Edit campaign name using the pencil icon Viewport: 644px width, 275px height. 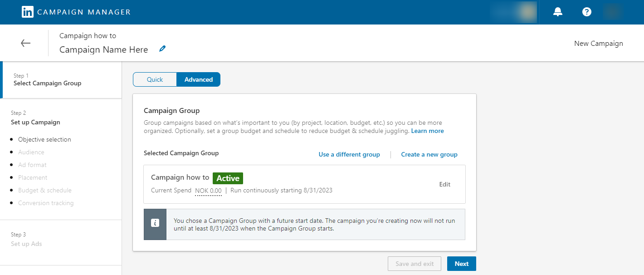(x=162, y=48)
